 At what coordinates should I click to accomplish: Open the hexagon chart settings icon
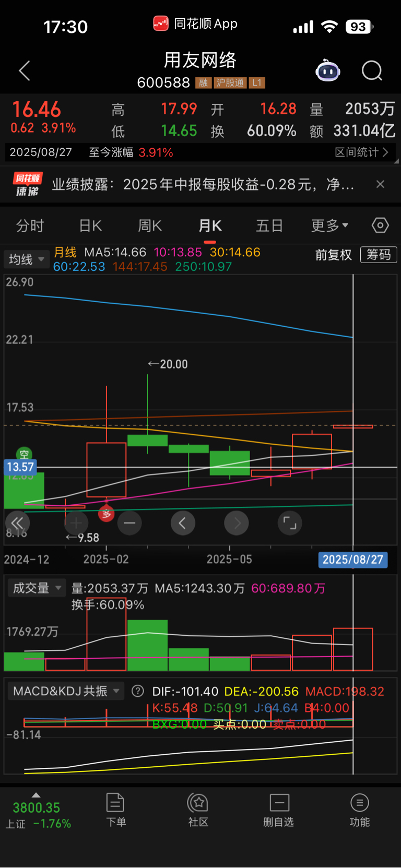pos(380,225)
